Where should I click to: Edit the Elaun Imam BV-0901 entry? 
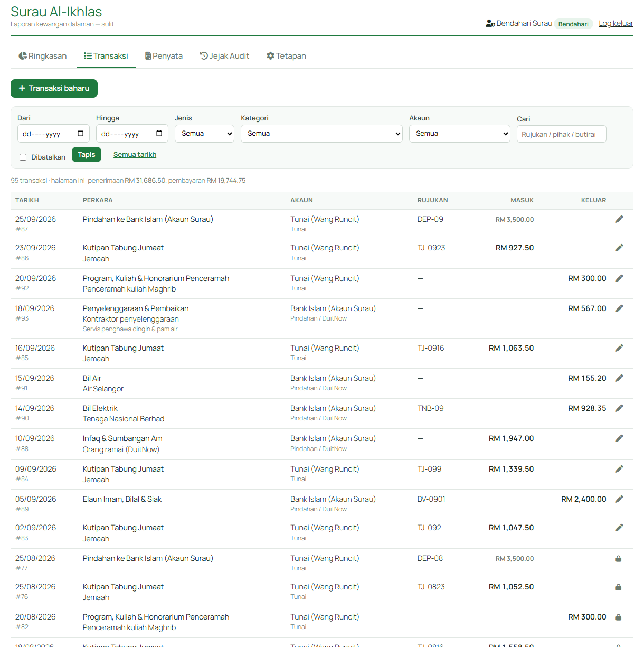pos(619,499)
